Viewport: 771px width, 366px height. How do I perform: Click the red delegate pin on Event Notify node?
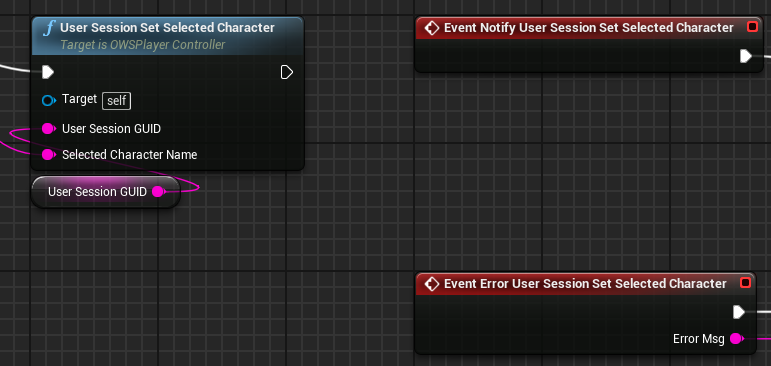click(x=752, y=27)
